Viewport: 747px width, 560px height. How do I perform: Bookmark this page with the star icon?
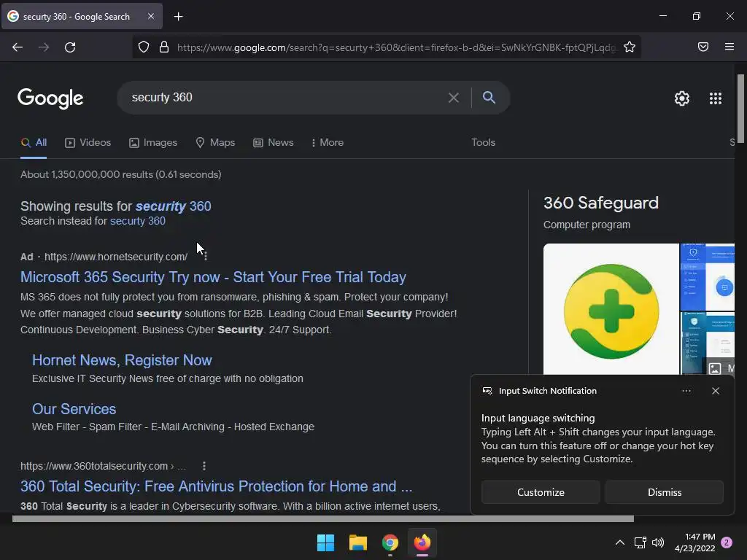pyautogui.click(x=630, y=47)
